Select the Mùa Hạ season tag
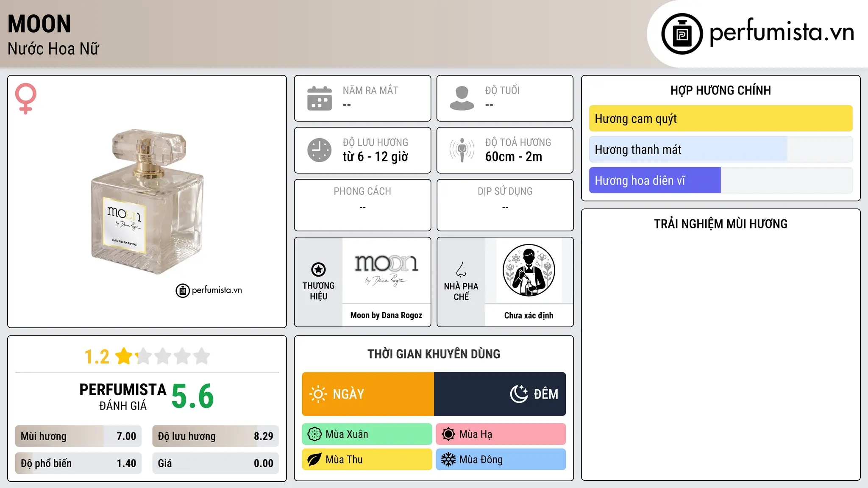 (x=501, y=434)
